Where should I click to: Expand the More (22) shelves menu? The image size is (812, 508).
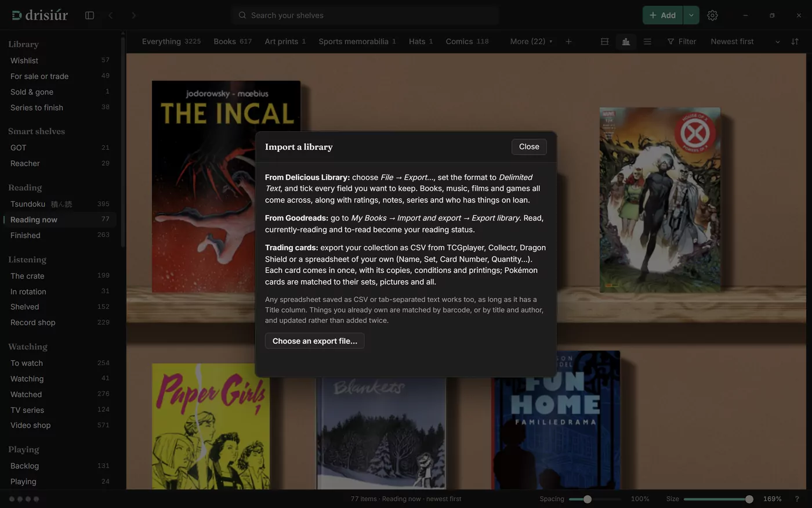531,41
